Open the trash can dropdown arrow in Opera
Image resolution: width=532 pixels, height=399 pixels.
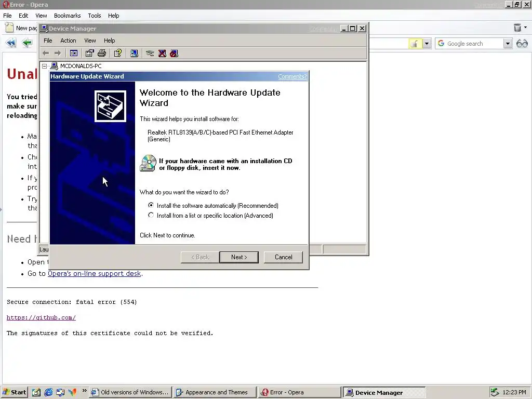[526, 28]
